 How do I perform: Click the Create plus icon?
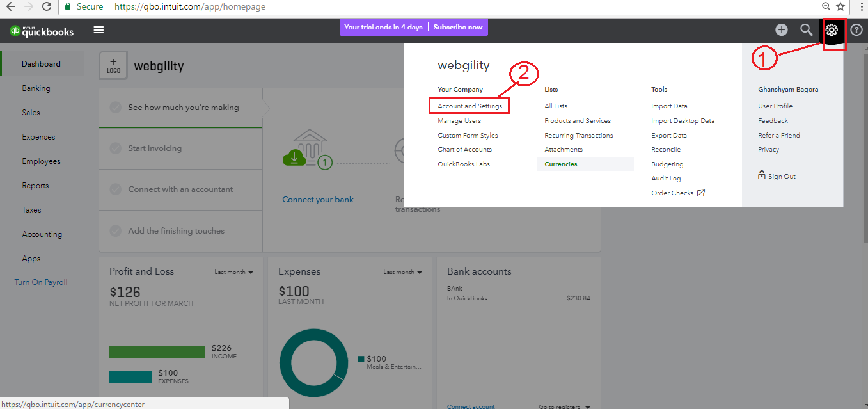[x=782, y=29]
